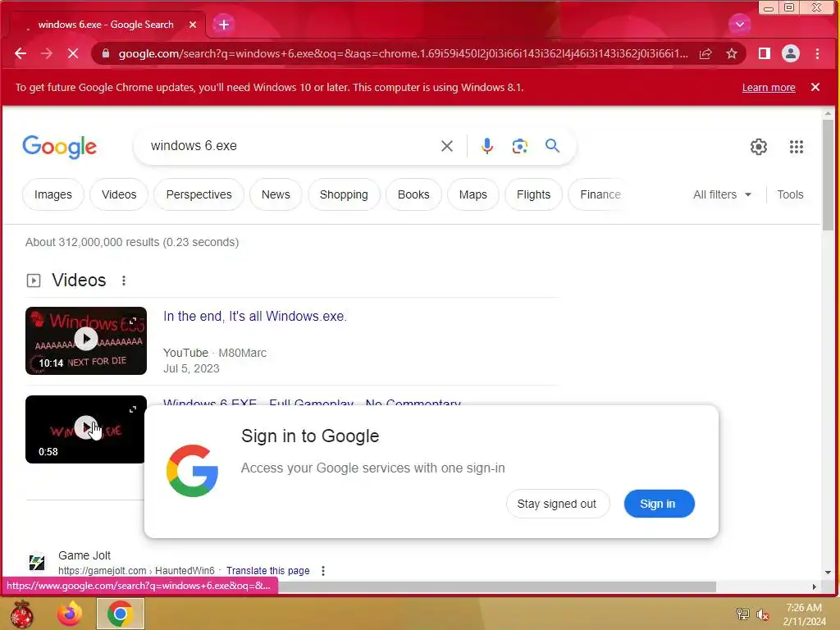Click the blue Sign in button

coord(659,504)
